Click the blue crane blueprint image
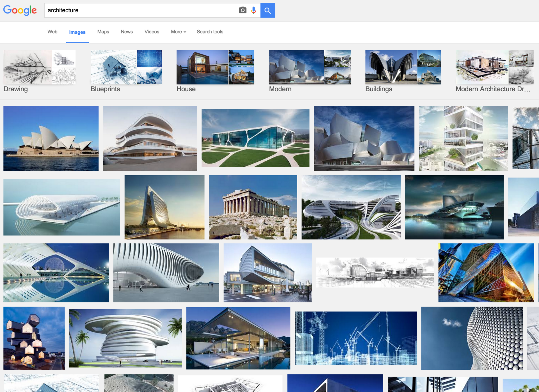The image size is (539, 392). tap(355, 338)
